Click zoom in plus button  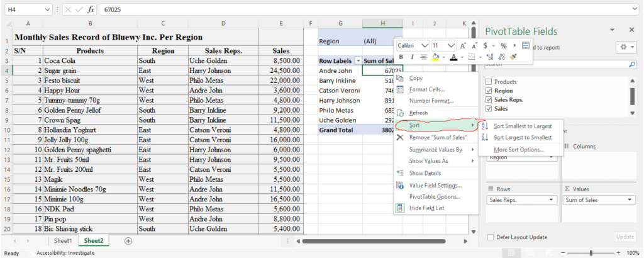coord(618,253)
